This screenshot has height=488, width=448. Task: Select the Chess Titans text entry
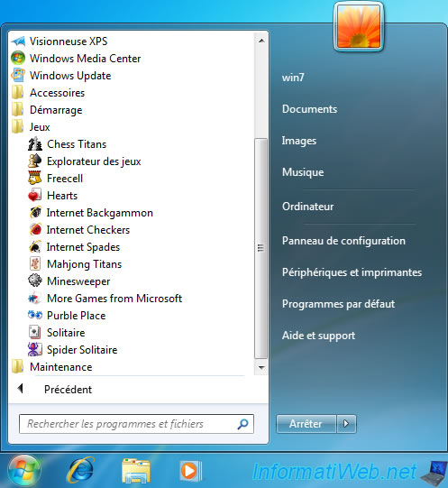pos(77,144)
